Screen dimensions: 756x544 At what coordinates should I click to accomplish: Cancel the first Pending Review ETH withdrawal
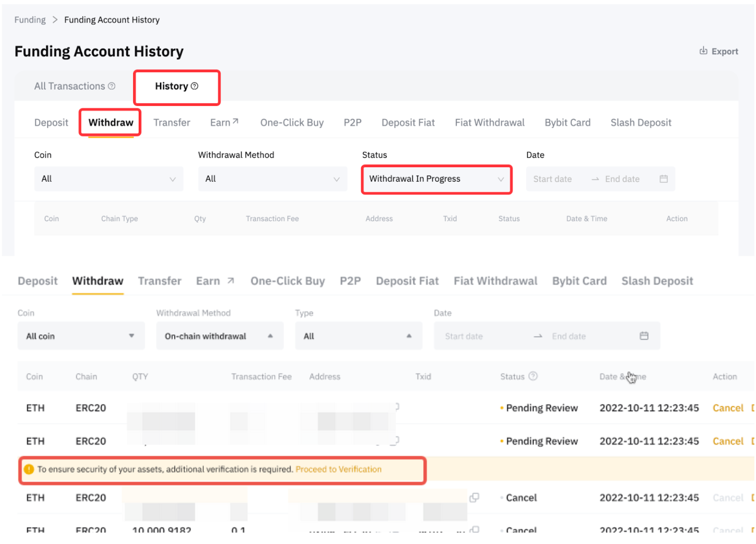(728, 408)
